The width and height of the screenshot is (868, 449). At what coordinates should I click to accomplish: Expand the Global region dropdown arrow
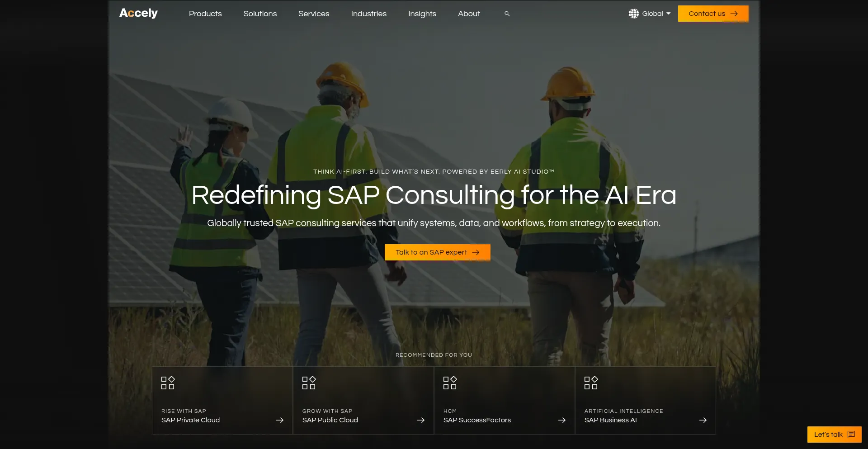(x=669, y=14)
